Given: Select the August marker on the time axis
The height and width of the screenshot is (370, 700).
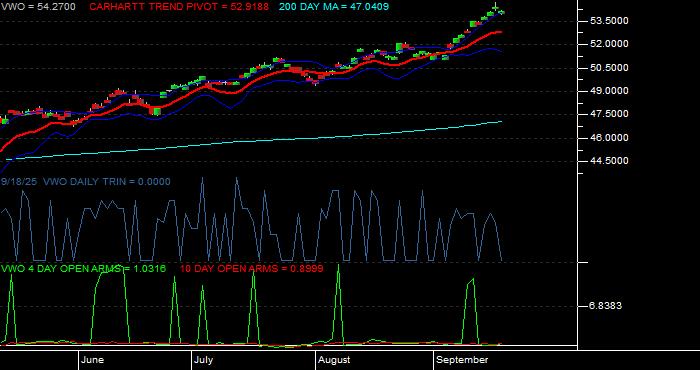Looking at the screenshot, I should [x=334, y=360].
